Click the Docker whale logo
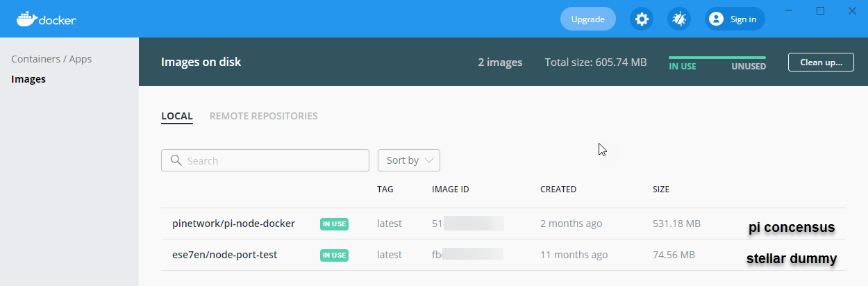868x286 pixels. coord(46,19)
